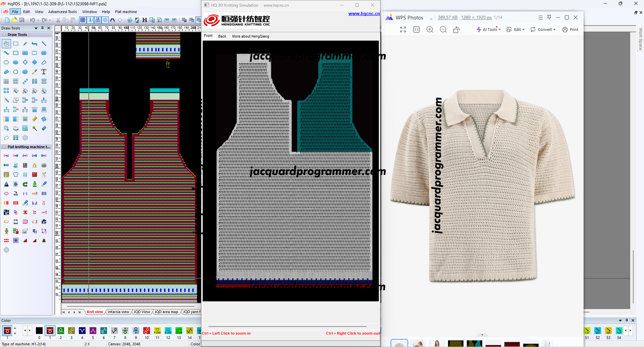Click the Print button in WPS Photos
This screenshot has height=347, width=644.
point(570,29)
